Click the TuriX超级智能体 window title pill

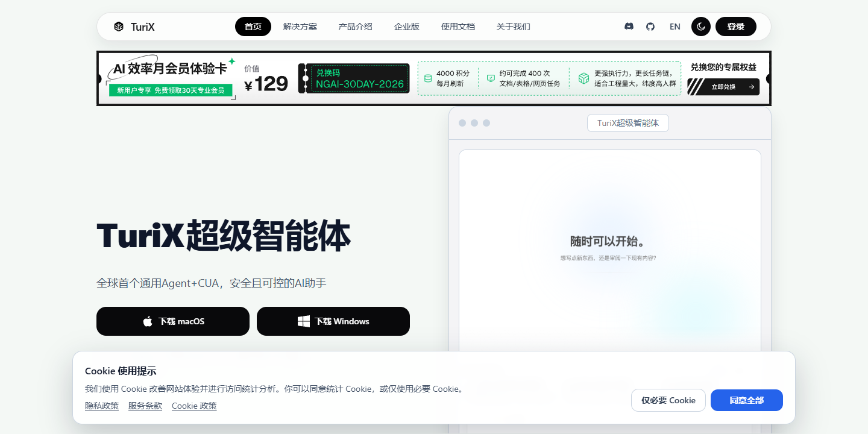pos(628,123)
